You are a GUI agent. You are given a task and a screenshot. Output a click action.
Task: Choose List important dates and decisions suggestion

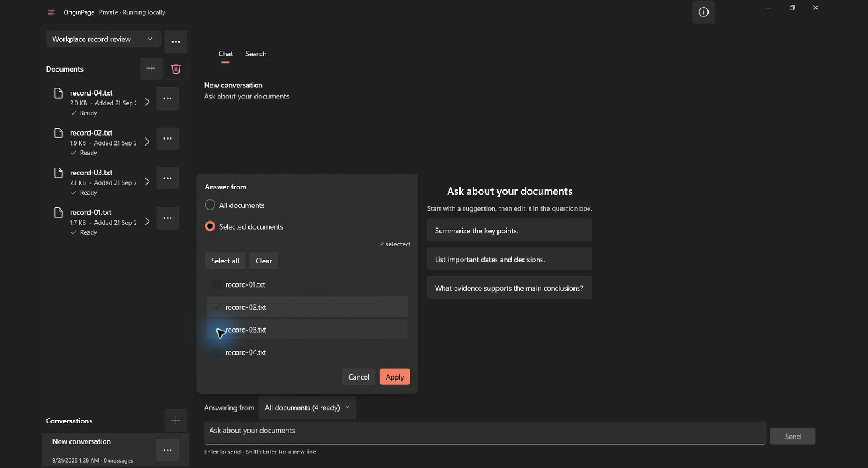pyautogui.click(x=509, y=260)
